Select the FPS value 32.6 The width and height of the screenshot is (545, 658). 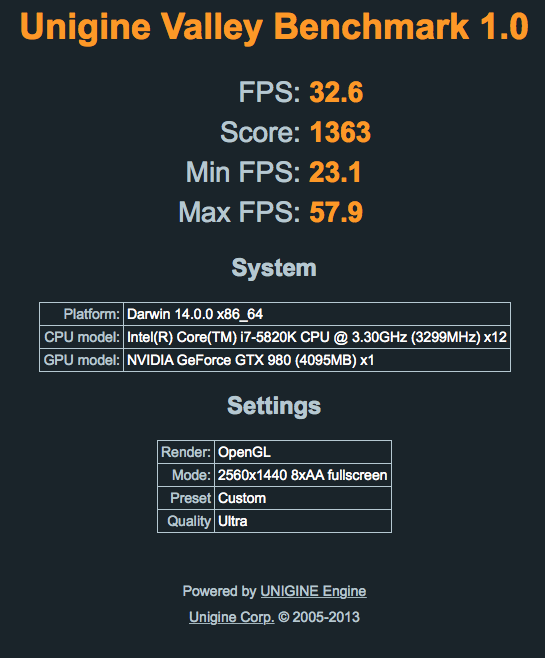(x=336, y=92)
